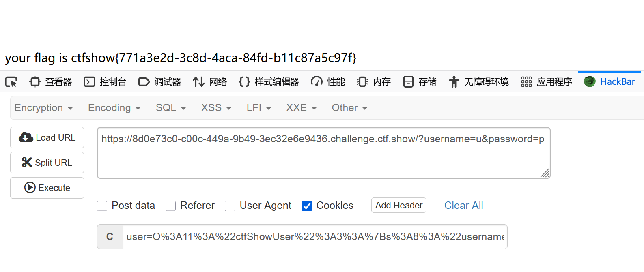Open the Performance (性能) panel

click(x=328, y=82)
